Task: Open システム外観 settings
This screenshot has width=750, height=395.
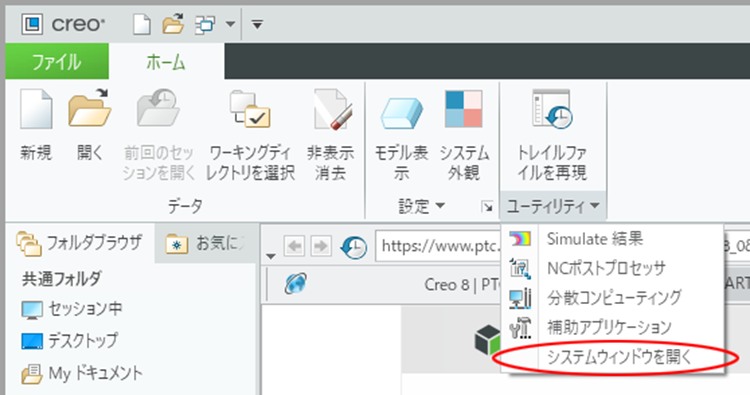Action: click(x=464, y=135)
